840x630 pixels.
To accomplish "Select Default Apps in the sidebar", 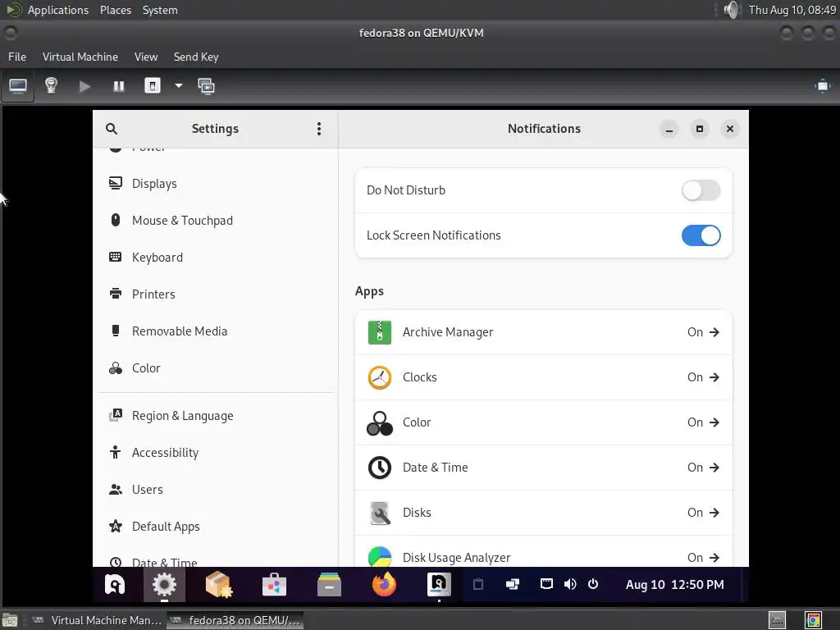I will (216, 527).
